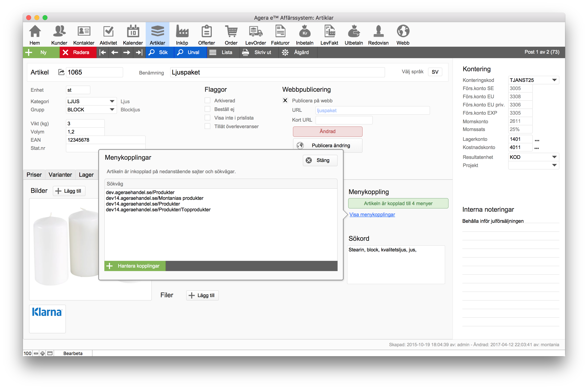The width and height of the screenshot is (588, 389).
Task: Open the Fakturor module
Action: 280,35
